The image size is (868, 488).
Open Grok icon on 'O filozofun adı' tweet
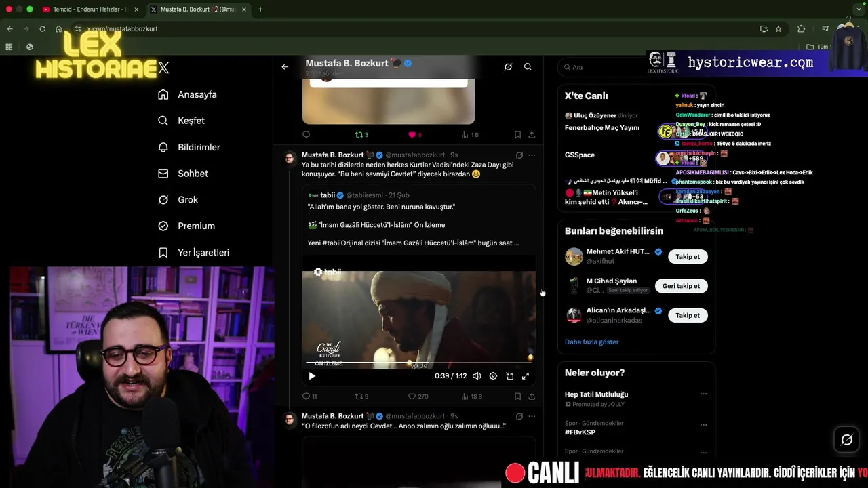coord(519,416)
